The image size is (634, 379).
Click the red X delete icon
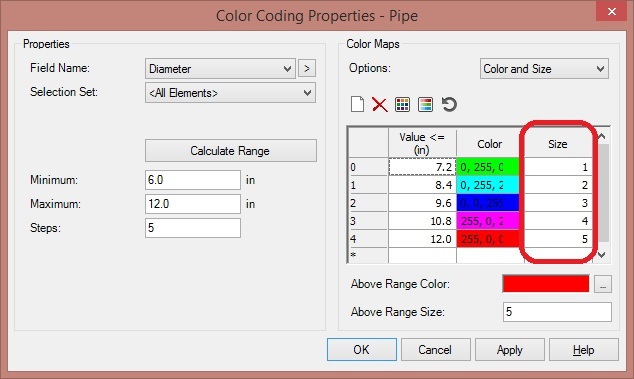tap(379, 104)
